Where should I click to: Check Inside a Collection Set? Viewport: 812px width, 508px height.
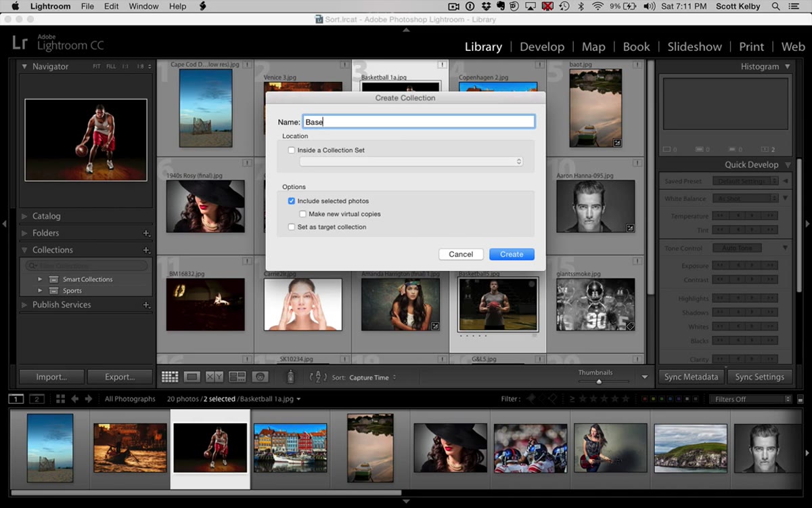click(292, 150)
